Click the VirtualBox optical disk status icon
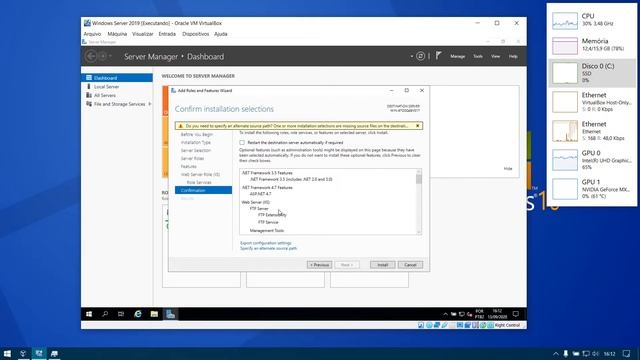This screenshot has width=640, height=360. tap(429, 325)
